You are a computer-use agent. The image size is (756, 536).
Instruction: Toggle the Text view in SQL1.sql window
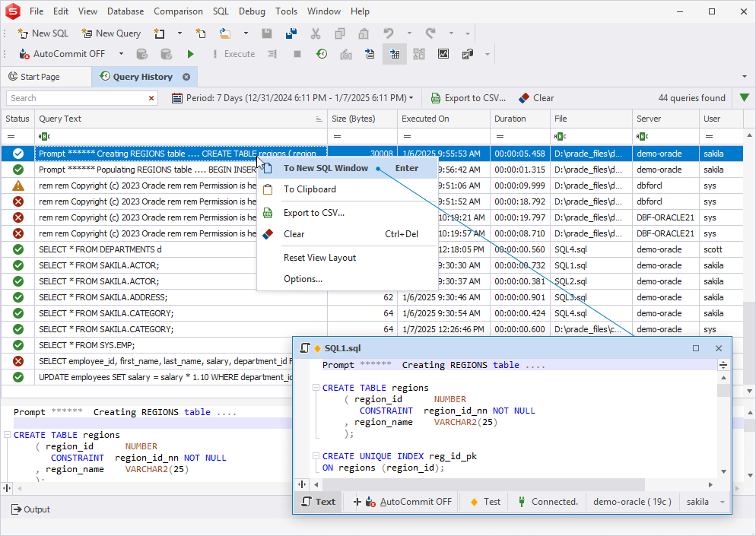coord(318,502)
